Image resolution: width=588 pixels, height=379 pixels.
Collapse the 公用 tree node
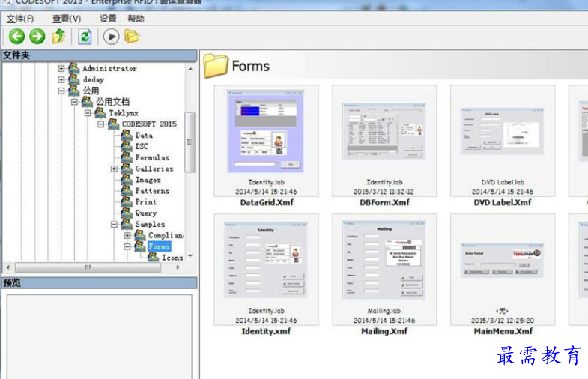tap(61, 91)
